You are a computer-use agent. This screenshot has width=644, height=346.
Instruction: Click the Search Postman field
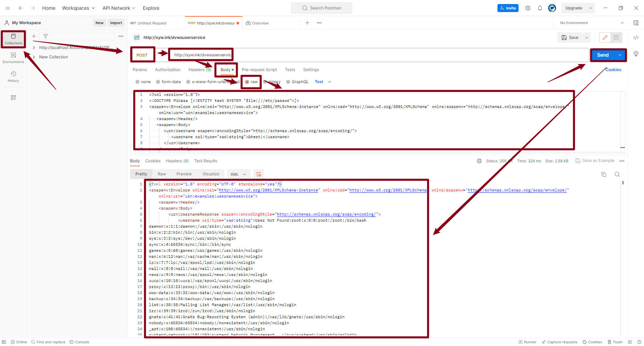tap(322, 8)
